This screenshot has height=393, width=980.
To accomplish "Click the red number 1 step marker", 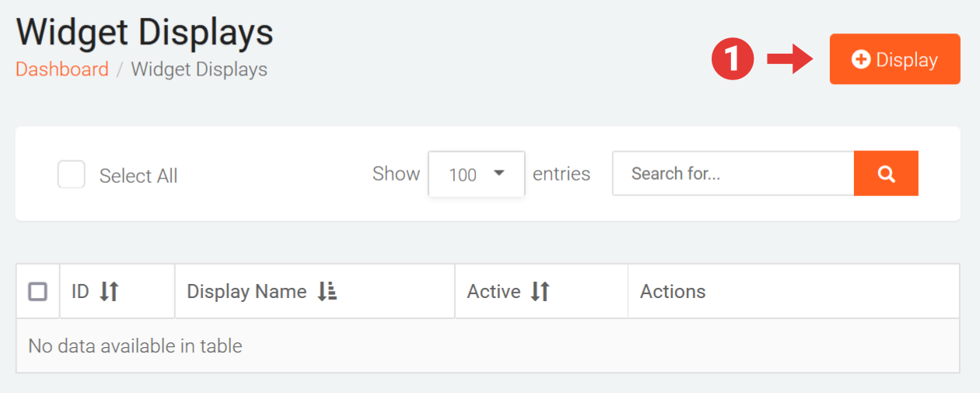I will point(733,59).
